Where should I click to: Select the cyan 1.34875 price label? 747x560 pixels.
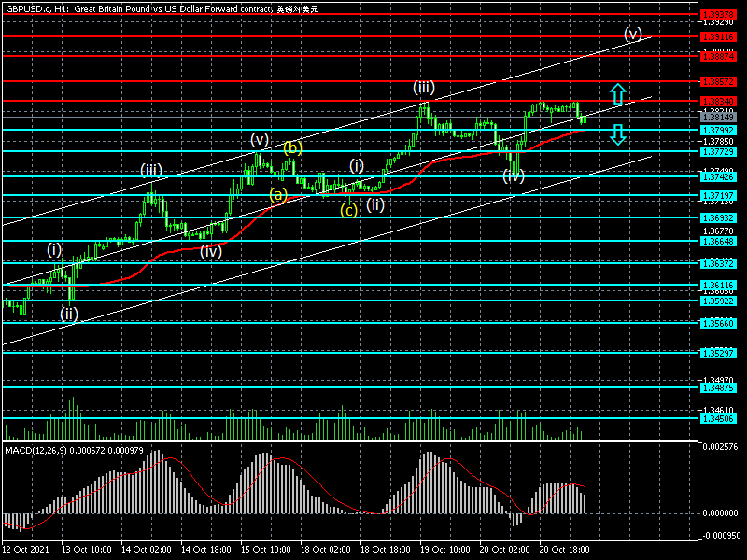718,388
